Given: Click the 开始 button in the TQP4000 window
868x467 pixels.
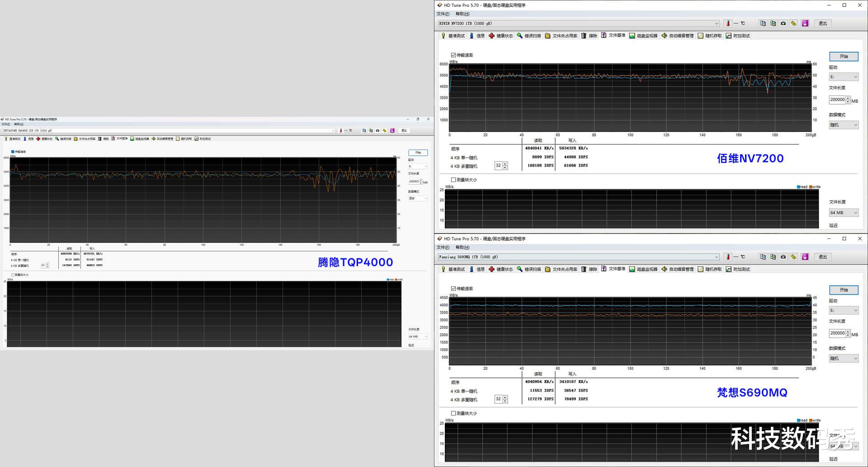Looking at the screenshot, I should 418,153.
